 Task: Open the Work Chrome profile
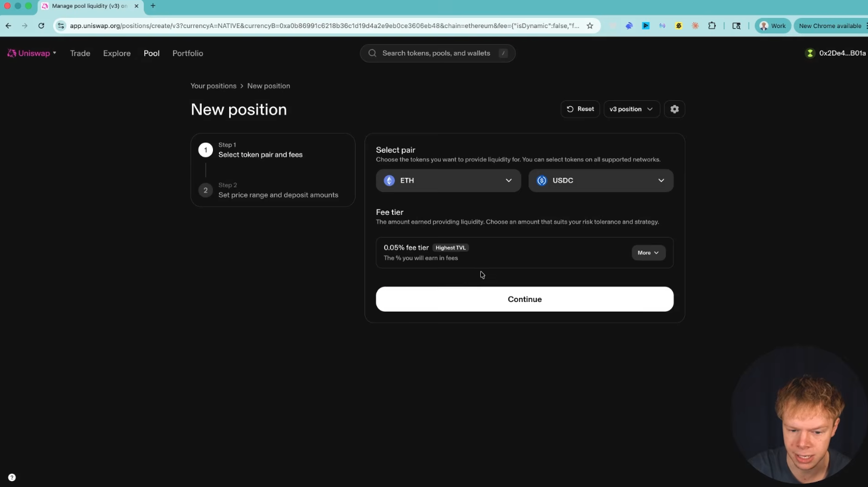(773, 26)
